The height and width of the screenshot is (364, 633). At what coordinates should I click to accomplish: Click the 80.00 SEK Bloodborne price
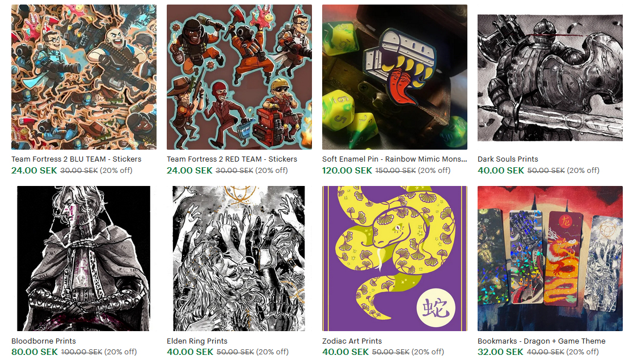pos(35,352)
